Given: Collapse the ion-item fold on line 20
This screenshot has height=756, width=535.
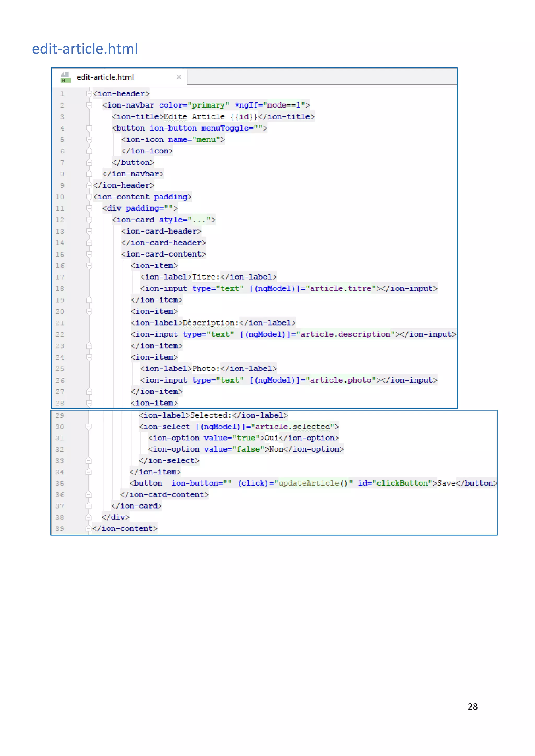Looking at the screenshot, I should point(89,311).
